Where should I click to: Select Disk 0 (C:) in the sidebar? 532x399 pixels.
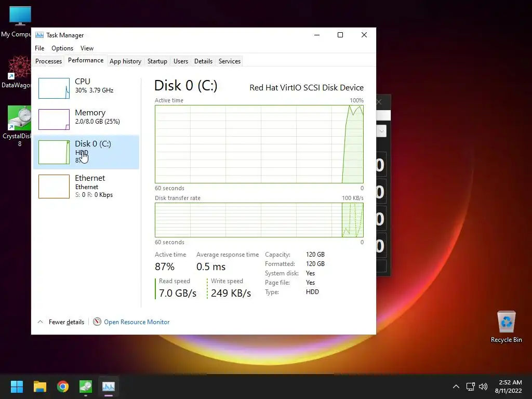[x=86, y=152]
